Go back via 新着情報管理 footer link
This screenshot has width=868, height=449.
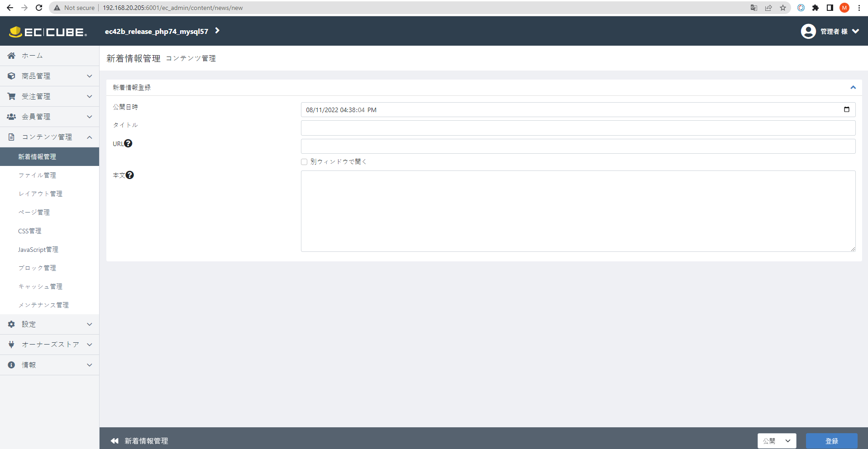tap(146, 441)
